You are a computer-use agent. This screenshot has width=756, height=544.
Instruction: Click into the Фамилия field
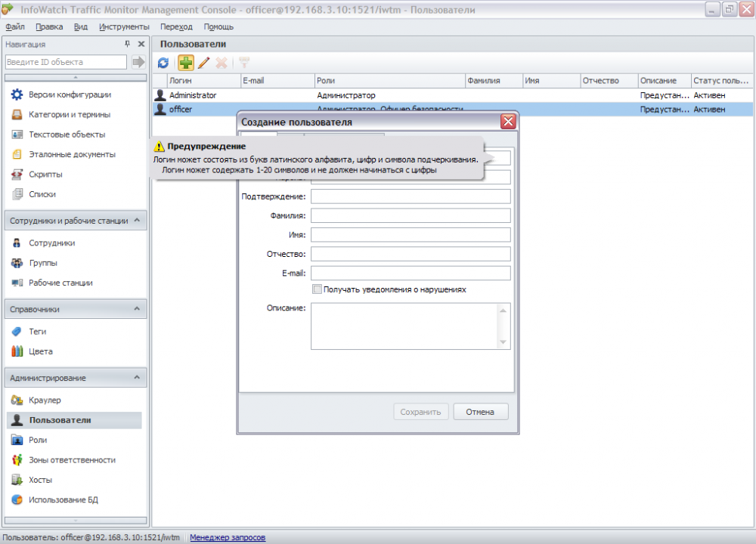tap(411, 215)
